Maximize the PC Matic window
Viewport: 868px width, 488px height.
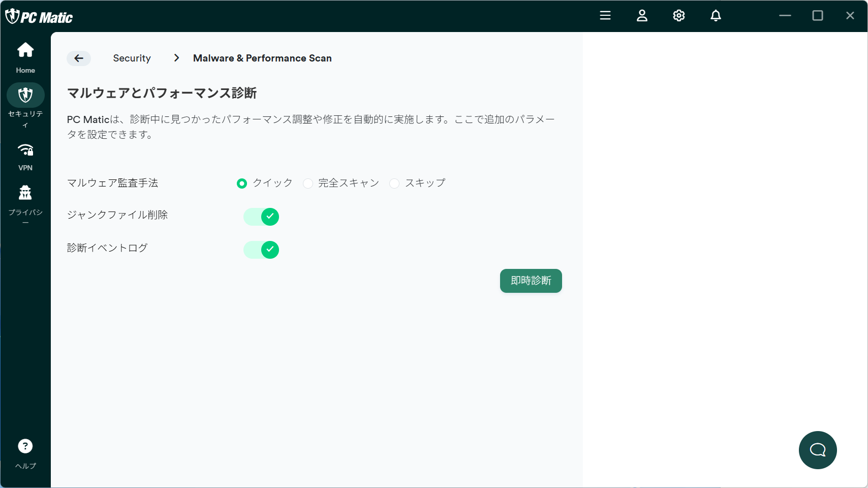coord(818,16)
